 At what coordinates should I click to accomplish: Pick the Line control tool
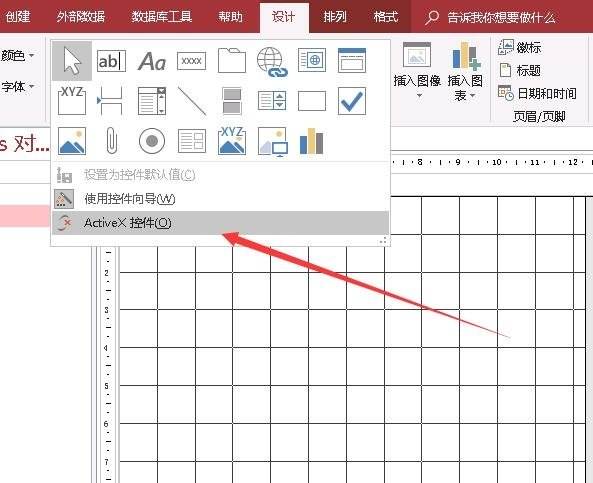click(x=192, y=101)
